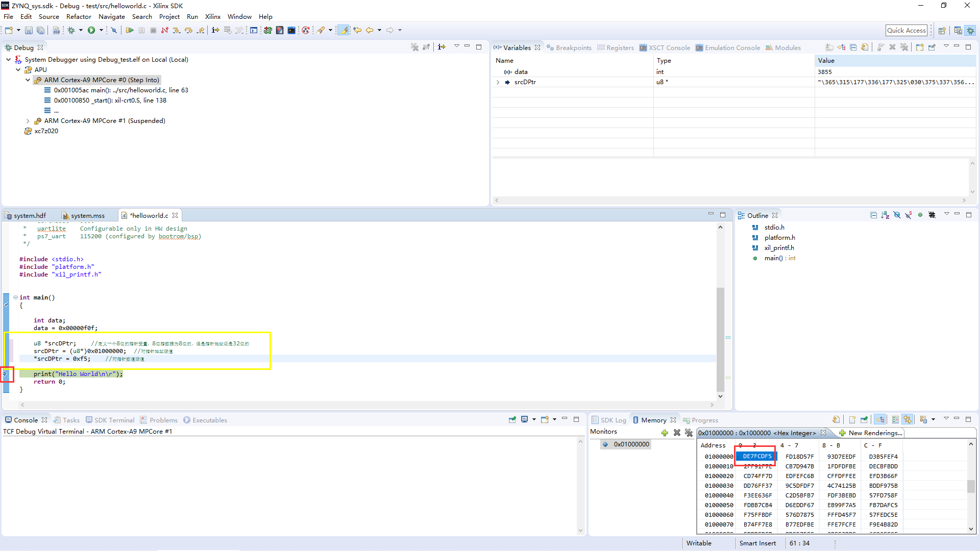
Task: Select the Step Into toolbar icon
Action: 176,30
